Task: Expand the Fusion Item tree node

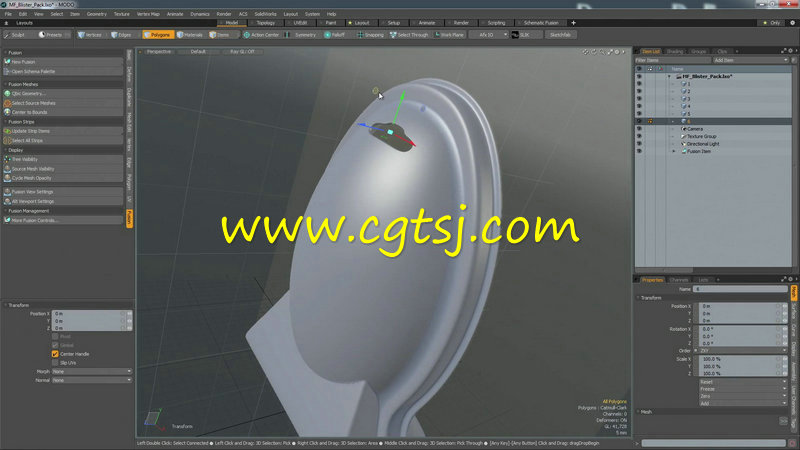Action: point(673,152)
